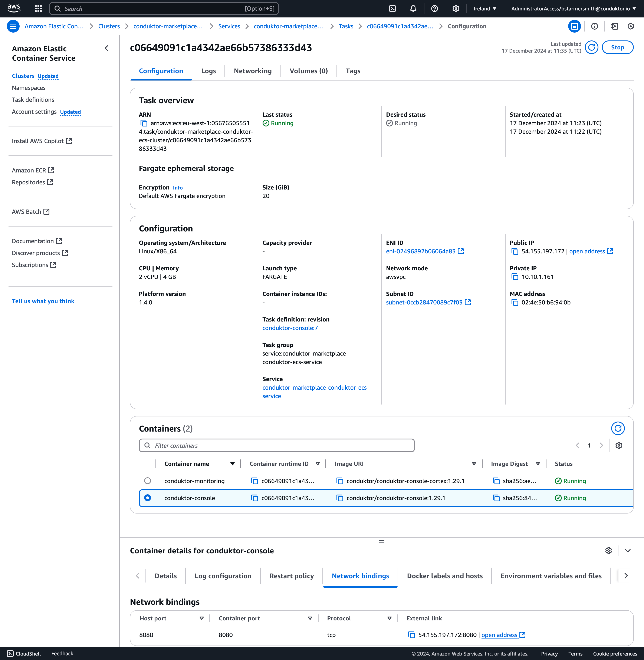
Task: Open AWS CloudShell from the bottom bar
Action: pyautogui.click(x=24, y=653)
